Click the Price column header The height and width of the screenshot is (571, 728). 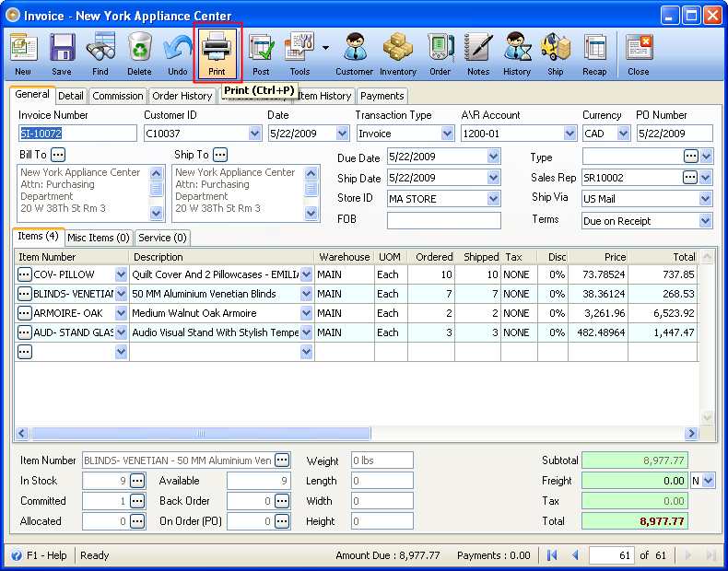pyautogui.click(x=598, y=257)
